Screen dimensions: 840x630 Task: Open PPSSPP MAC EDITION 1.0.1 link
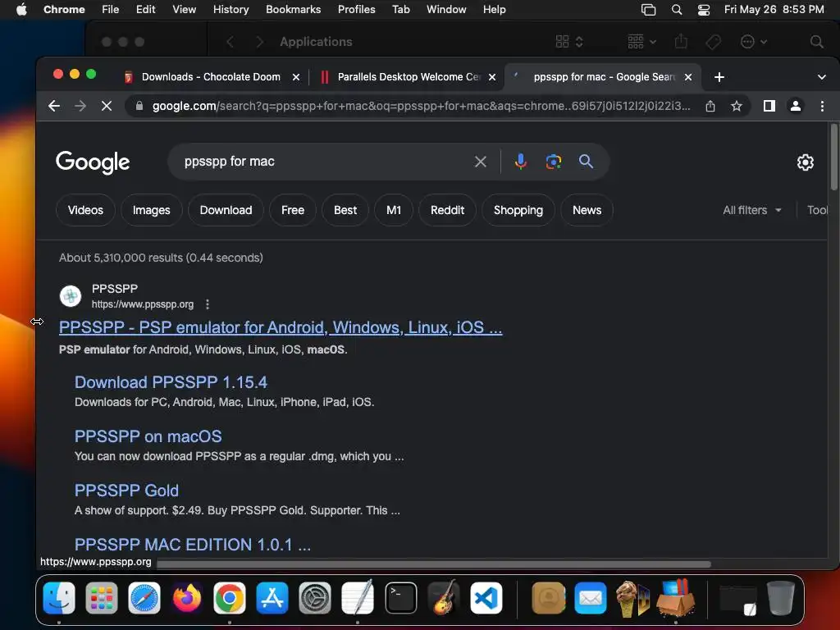192,545
